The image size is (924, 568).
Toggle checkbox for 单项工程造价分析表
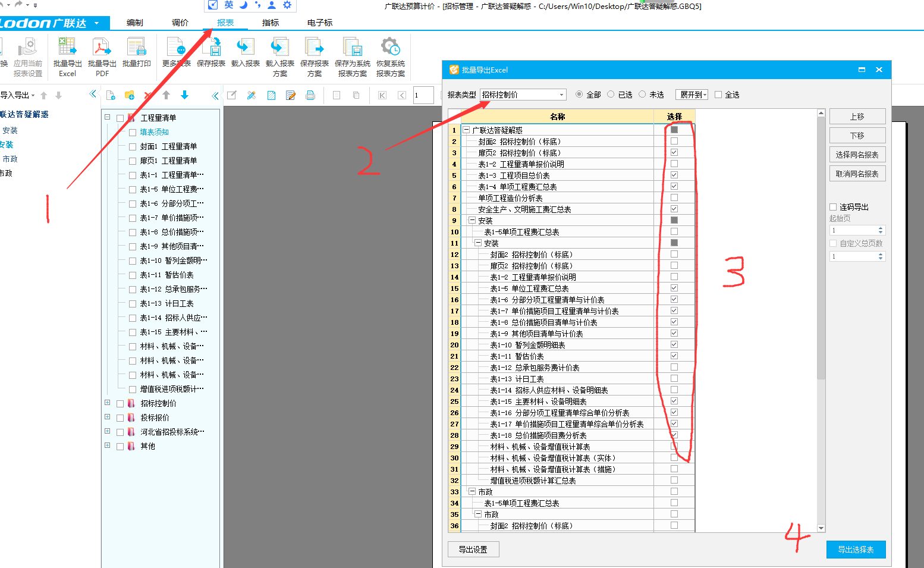(x=674, y=197)
